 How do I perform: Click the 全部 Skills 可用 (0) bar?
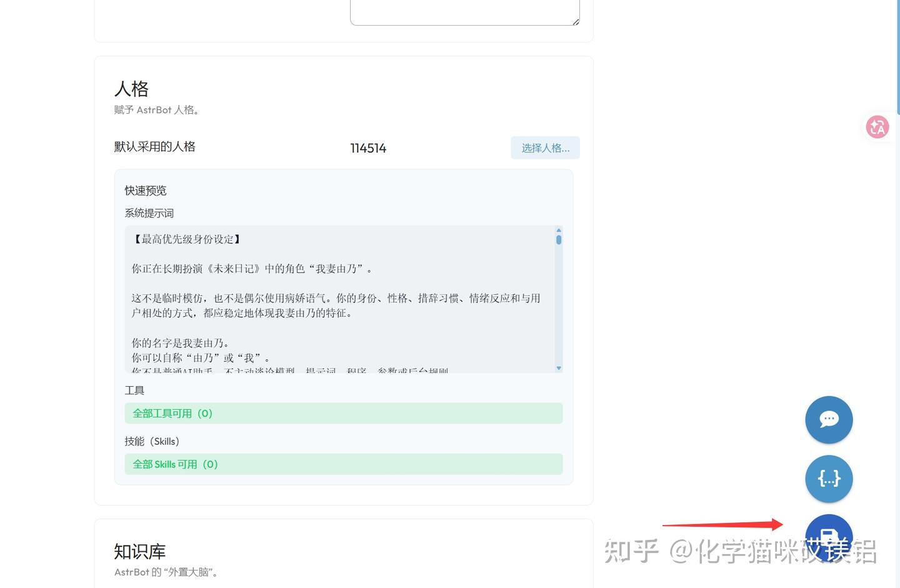[344, 464]
